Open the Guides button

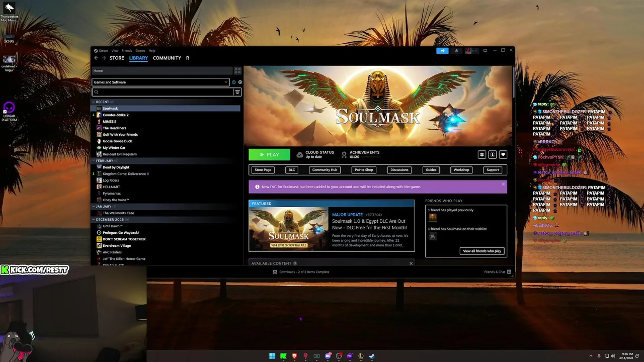coord(431,170)
